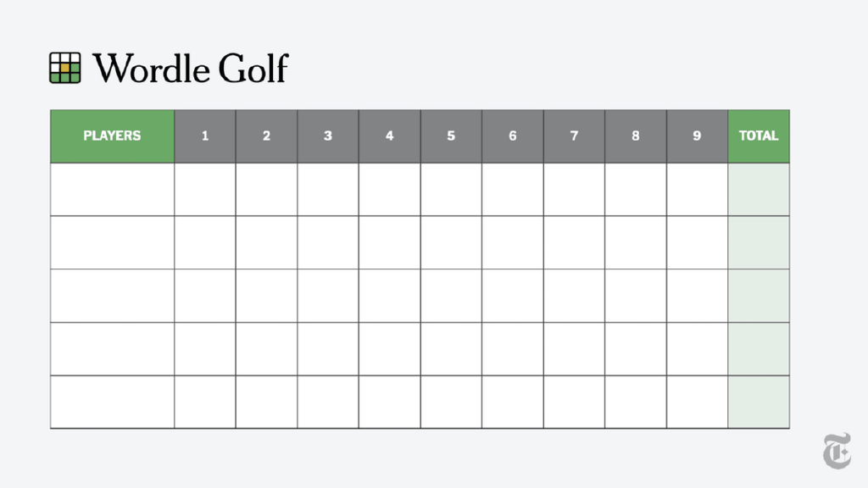Viewport: 868px width, 488px height.
Task: Click the first player name cell
Action: pyautogui.click(x=112, y=189)
